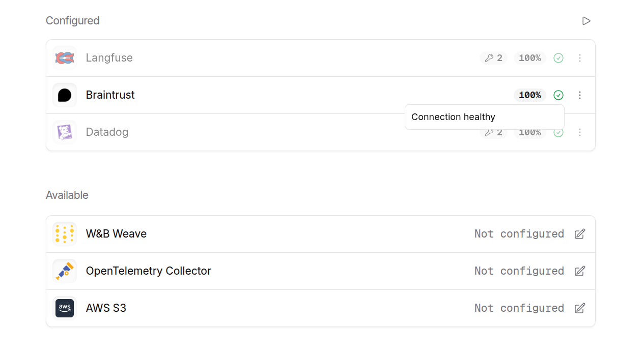Screen dimensions: 644x354
Task: Click the OpenTelemetry Collector logo icon
Action: tap(65, 271)
